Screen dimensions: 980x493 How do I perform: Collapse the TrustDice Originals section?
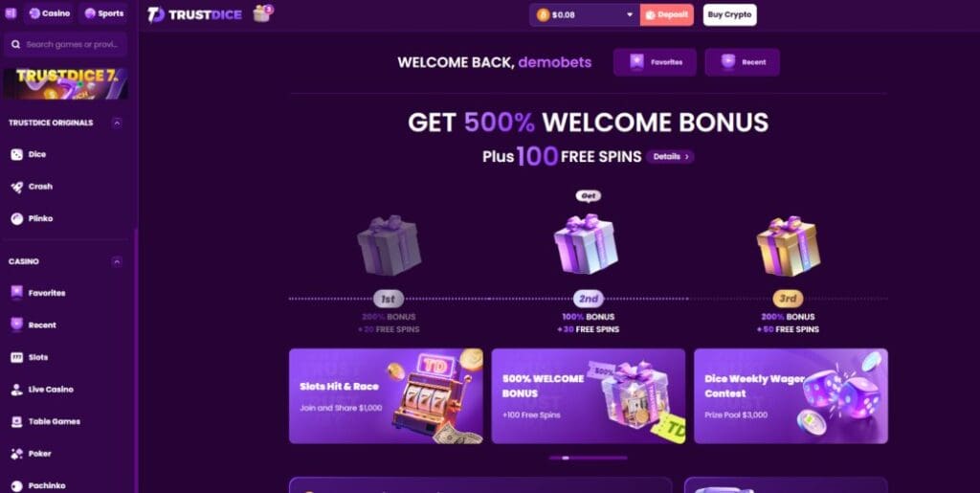click(x=117, y=123)
